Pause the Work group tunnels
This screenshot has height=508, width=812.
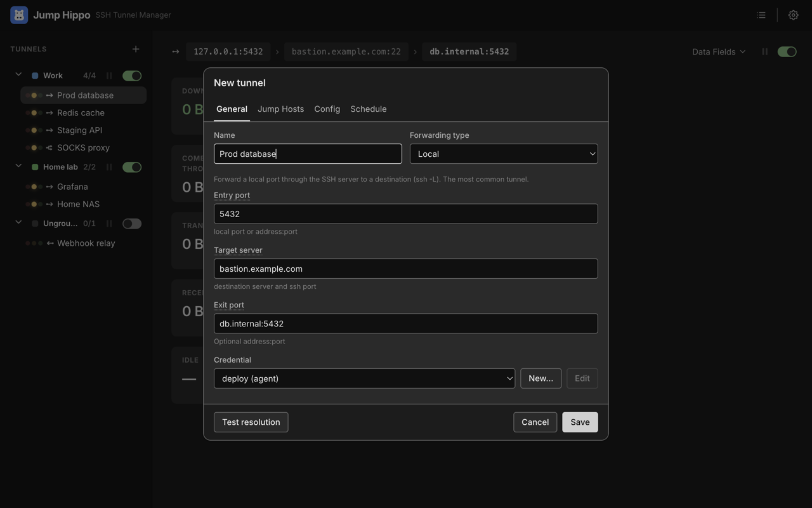(109, 76)
